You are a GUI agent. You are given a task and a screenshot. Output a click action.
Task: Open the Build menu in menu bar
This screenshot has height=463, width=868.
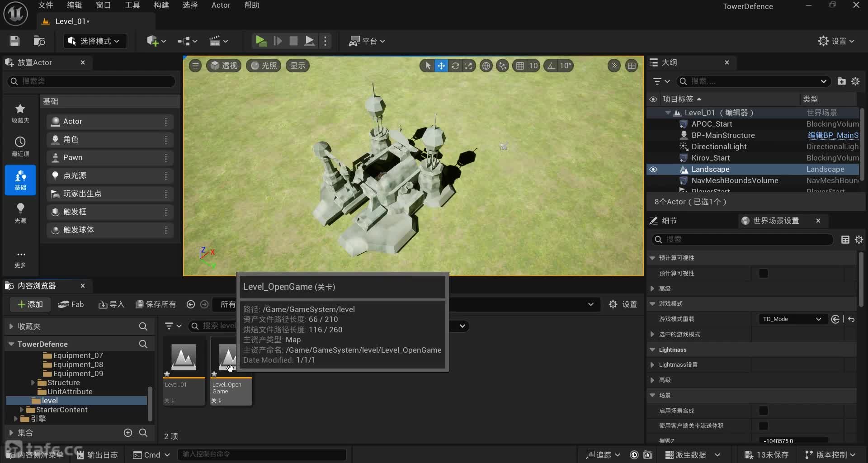161,5
